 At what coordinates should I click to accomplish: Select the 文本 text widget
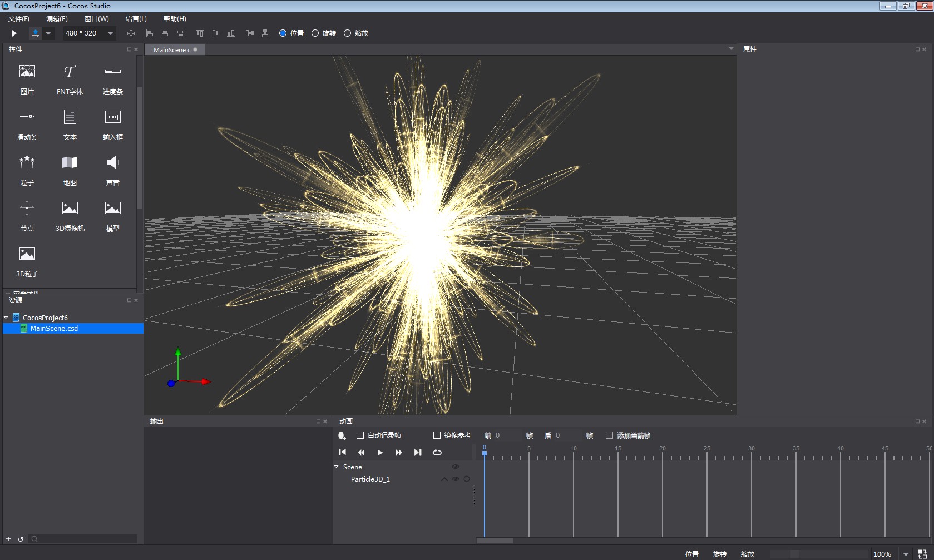tap(70, 125)
